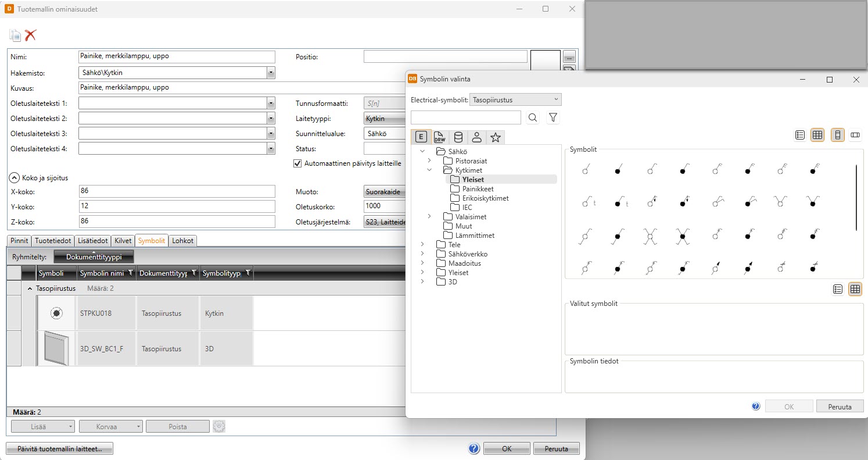The image size is (868, 460).
Task: Click Päivitä tuotemallin laitteet button
Action: click(59, 448)
